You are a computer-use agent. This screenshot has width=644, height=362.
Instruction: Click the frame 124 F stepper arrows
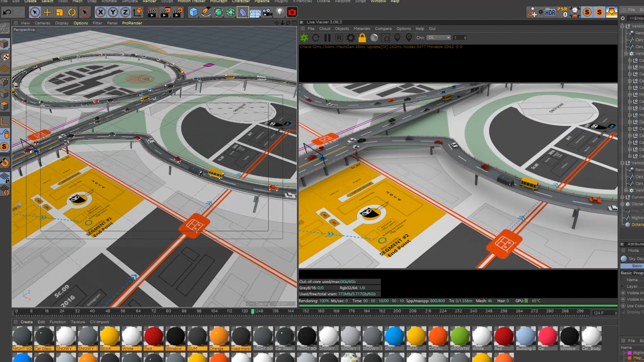coord(616,313)
